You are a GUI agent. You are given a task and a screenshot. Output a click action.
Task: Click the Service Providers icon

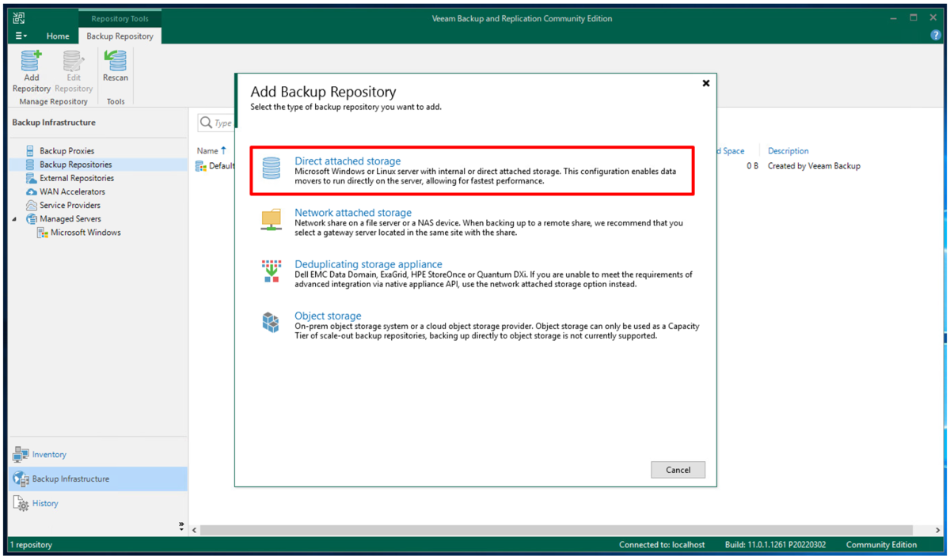click(x=31, y=205)
